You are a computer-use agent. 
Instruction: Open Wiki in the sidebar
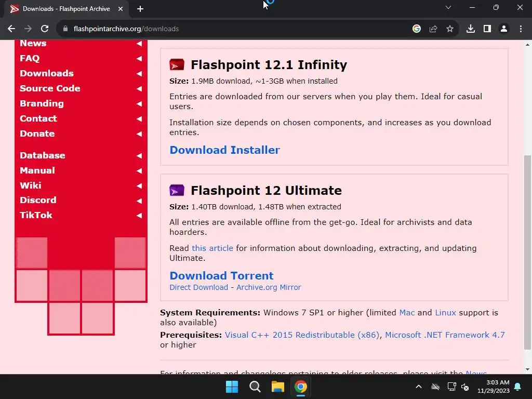click(x=31, y=185)
